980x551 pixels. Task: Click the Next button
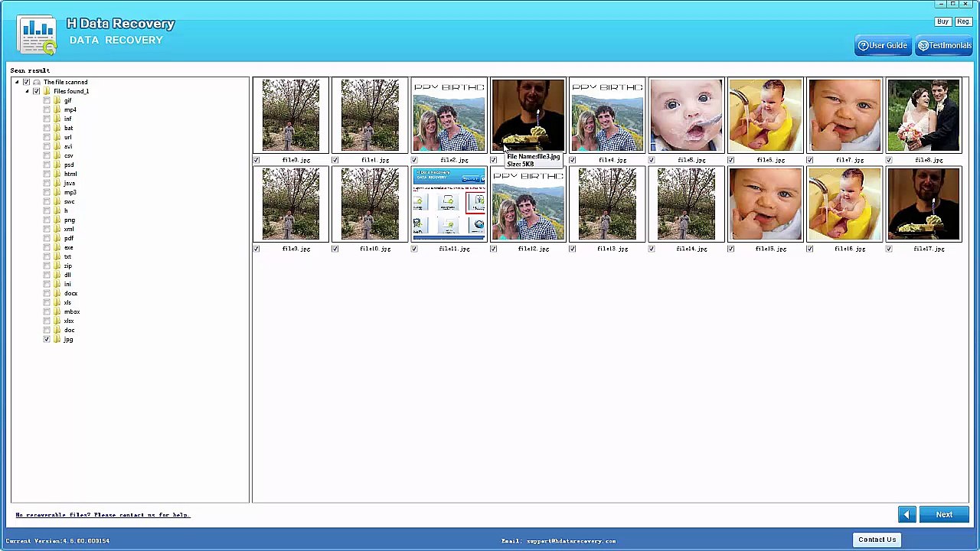point(944,514)
